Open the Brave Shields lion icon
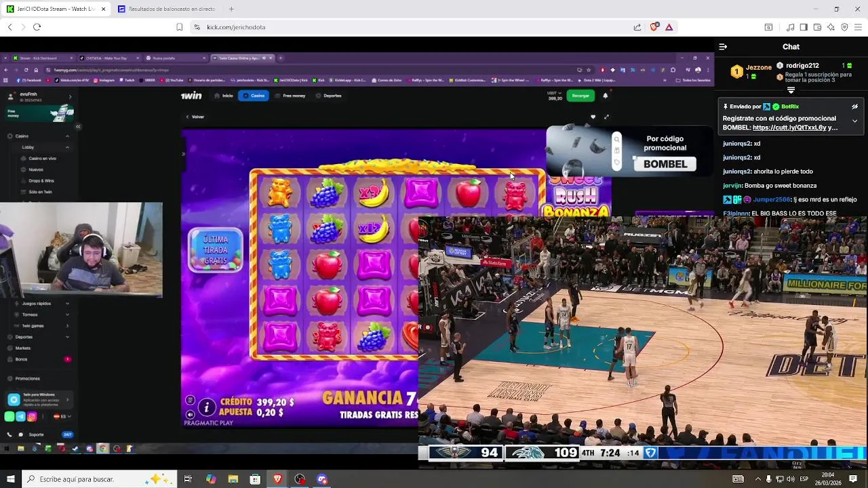The height and width of the screenshot is (488, 868). (x=654, y=27)
